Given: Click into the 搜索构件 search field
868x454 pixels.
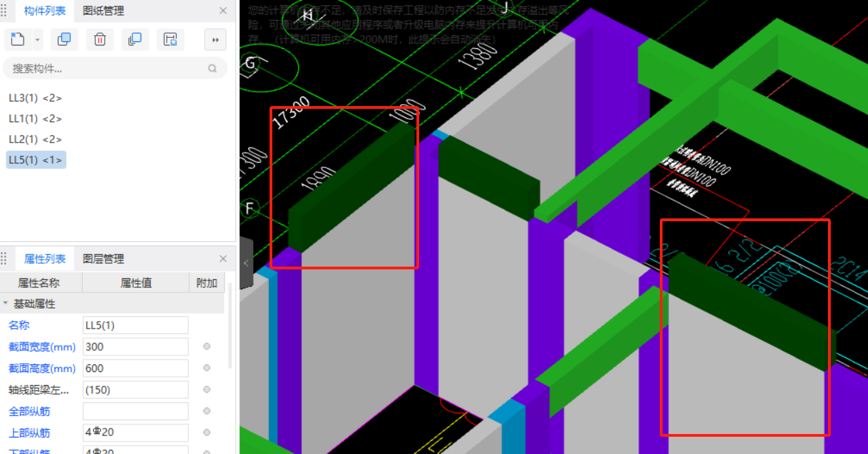Looking at the screenshot, I should click(x=114, y=68).
